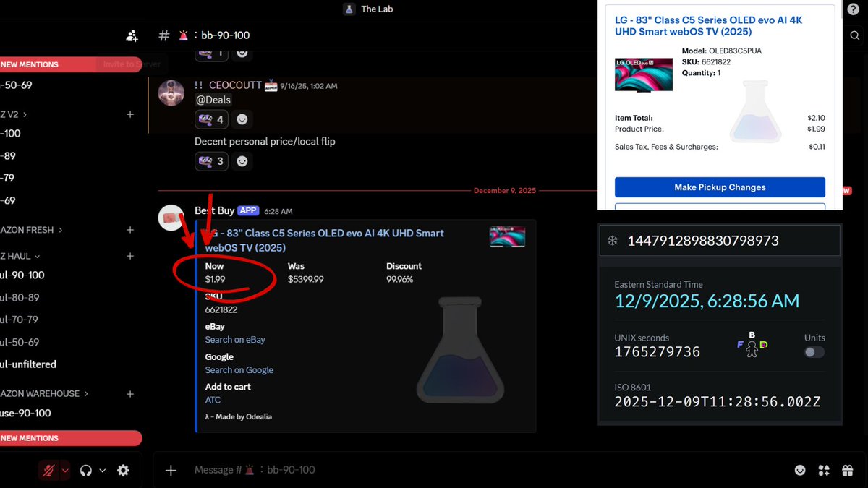Open the microphone options dropdown arrow
This screenshot has width=868, height=488.
(x=65, y=471)
